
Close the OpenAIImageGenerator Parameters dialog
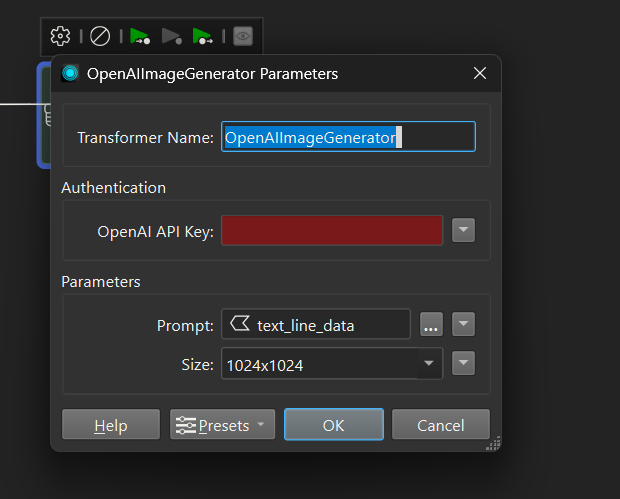pos(480,73)
